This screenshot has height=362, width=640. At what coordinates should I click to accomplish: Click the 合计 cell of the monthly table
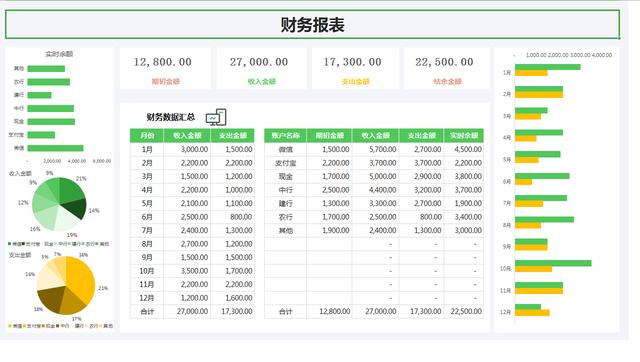pyautogui.click(x=147, y=311)
